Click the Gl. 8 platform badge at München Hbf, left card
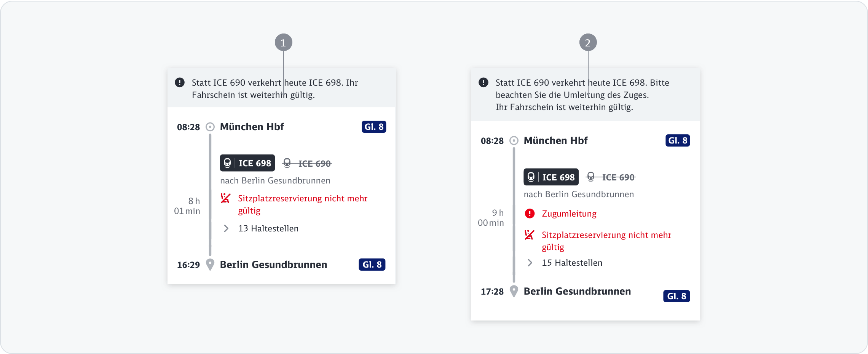Viewport: 868px width, 354px height. [x=374, y=127]
